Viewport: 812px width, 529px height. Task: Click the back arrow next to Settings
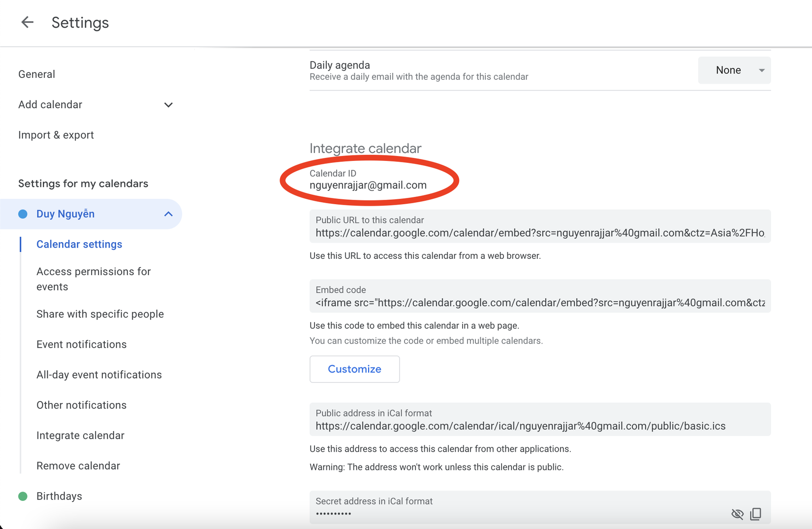[x=28, y=22]
